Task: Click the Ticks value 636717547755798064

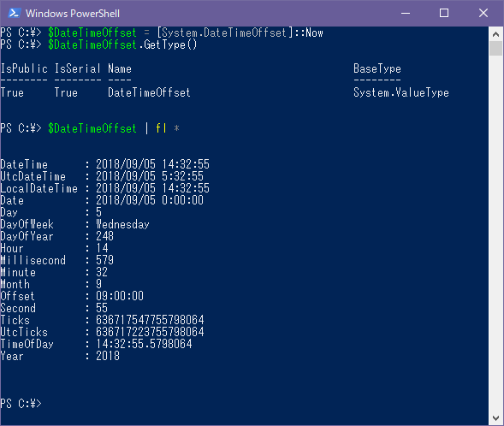Action: pyautogui.click(x=150, y=320)
